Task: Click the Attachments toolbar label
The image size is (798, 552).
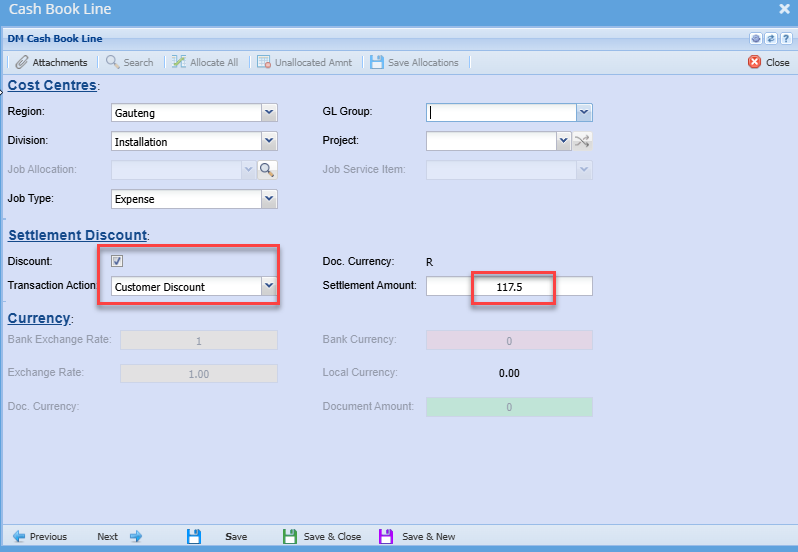Action: pos(60,62)
